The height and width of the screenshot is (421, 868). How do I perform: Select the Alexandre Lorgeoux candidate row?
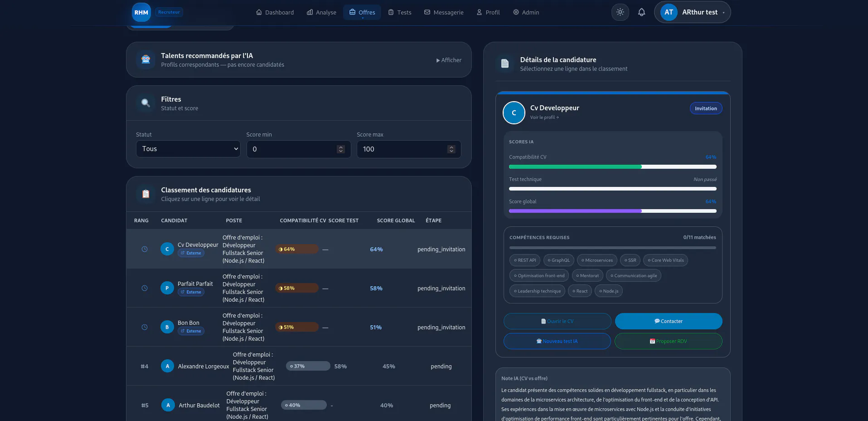click(x=299, y=366)
